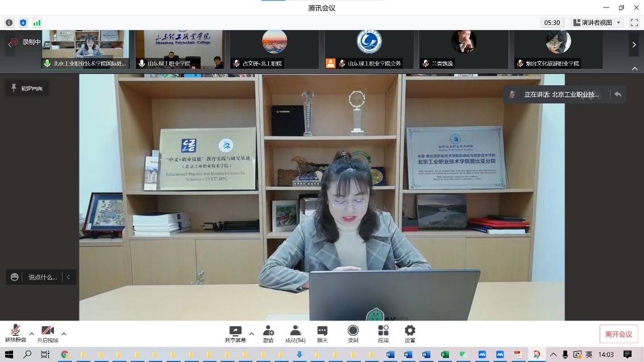This screenshot has width=644, height=362.
Task: Open the Apps (应用) icon
Action: [383, 334]
